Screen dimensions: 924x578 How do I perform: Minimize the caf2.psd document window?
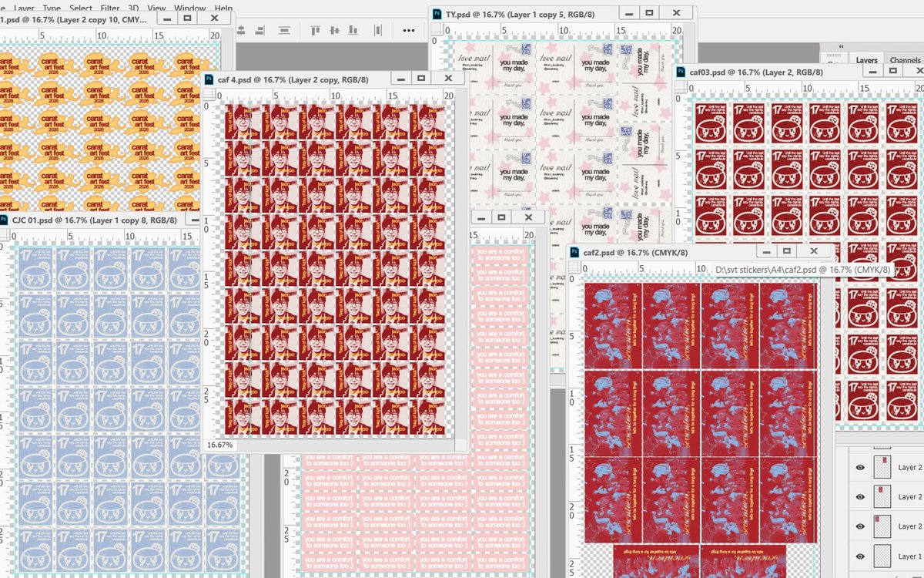765,251
